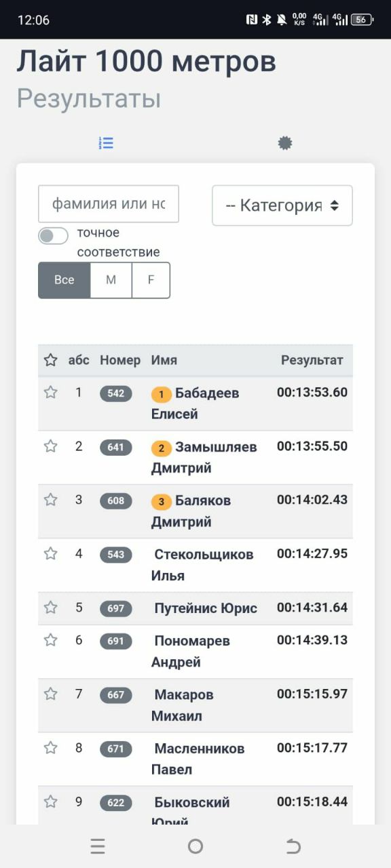Focus the фамилия или номер search field
This screenshot has height=868, width=391.
click(109, 203)
